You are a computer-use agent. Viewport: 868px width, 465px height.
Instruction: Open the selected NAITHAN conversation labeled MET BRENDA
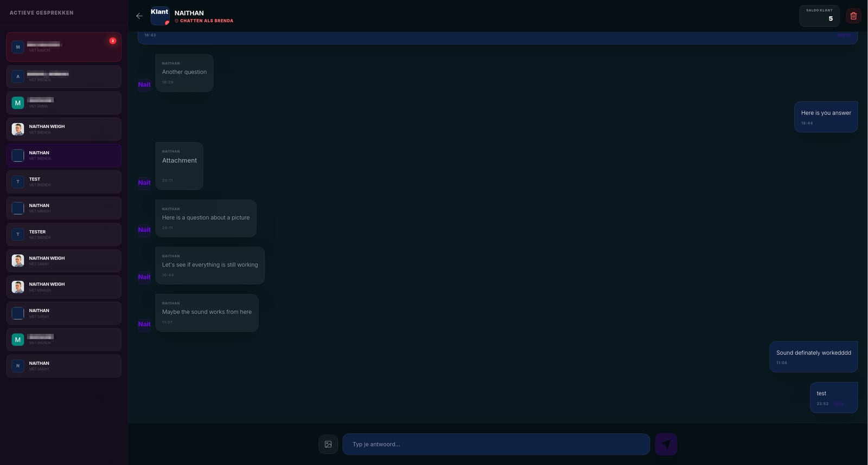click(63, 156)
